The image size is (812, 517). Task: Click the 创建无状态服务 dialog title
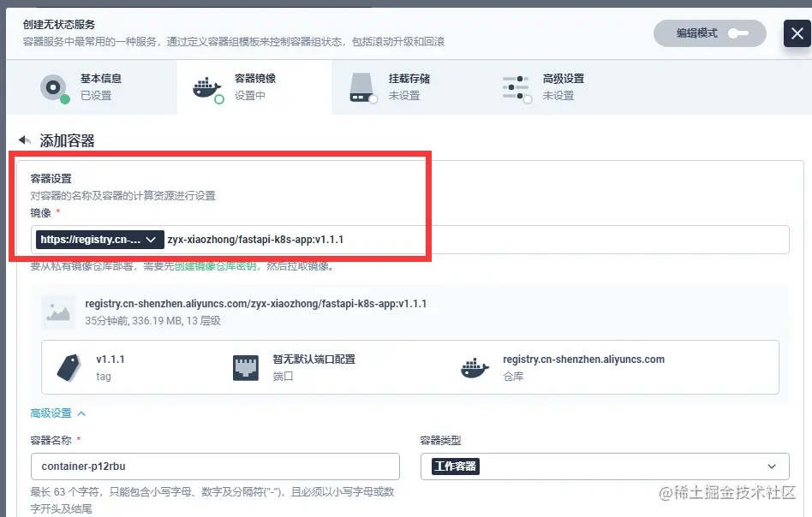tap(59, 24)
